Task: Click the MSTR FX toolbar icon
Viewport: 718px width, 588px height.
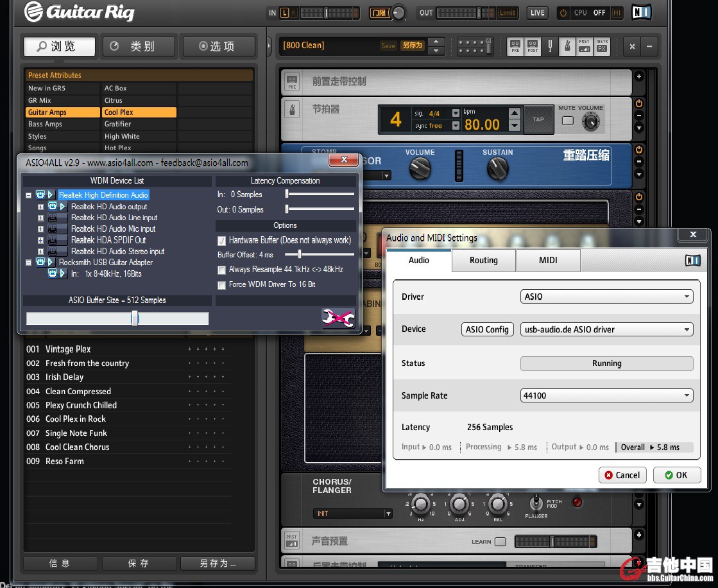Action: click(x=602, y=46)
